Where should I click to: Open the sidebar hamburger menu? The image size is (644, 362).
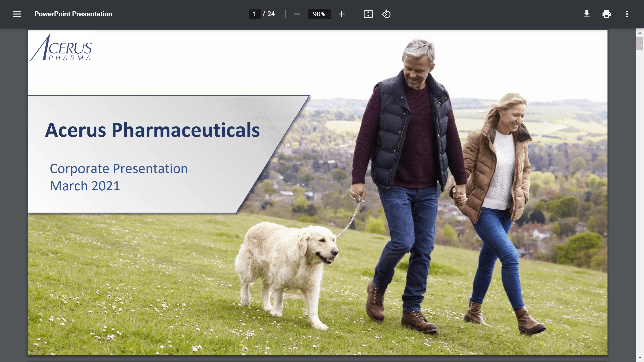coord(17,14)
